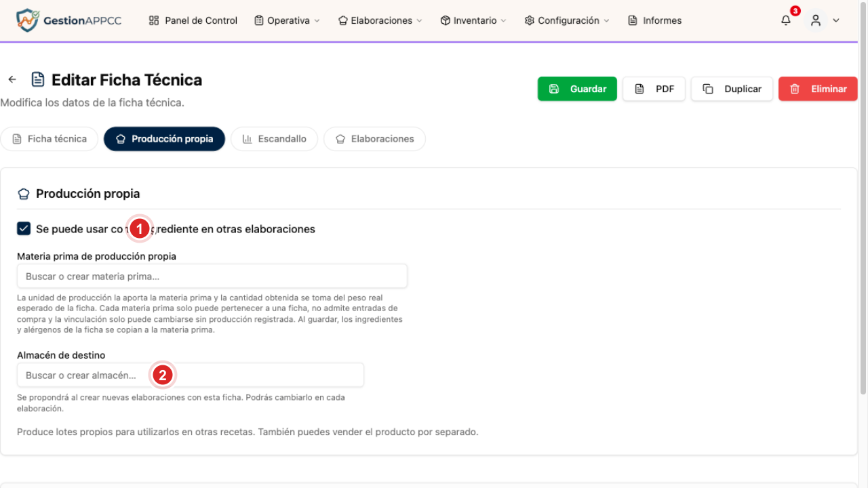Click the chef hat icon by Producción propia heading
The height and width of the screenshot is (488, 868).
click(24, 194)
